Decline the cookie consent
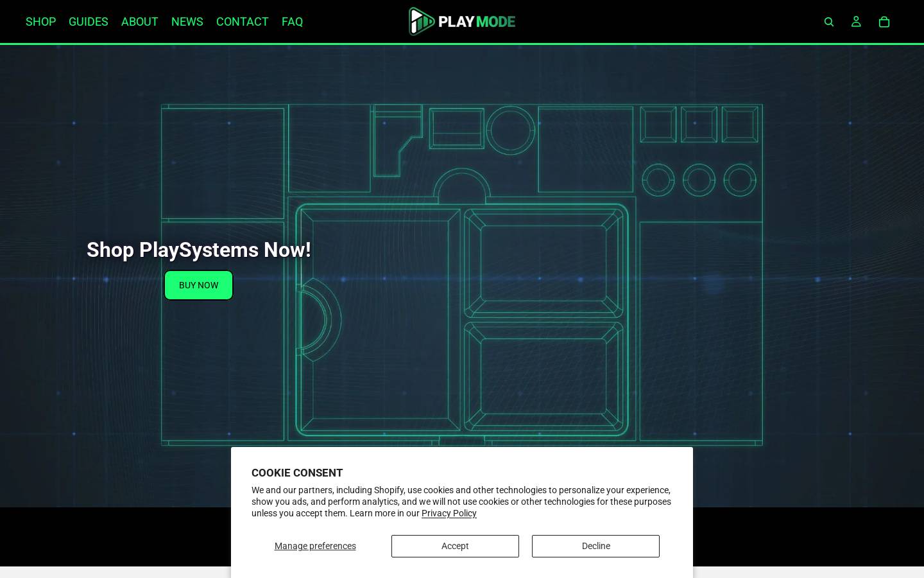Screen dimensions: 924x578 click(595, 546)
